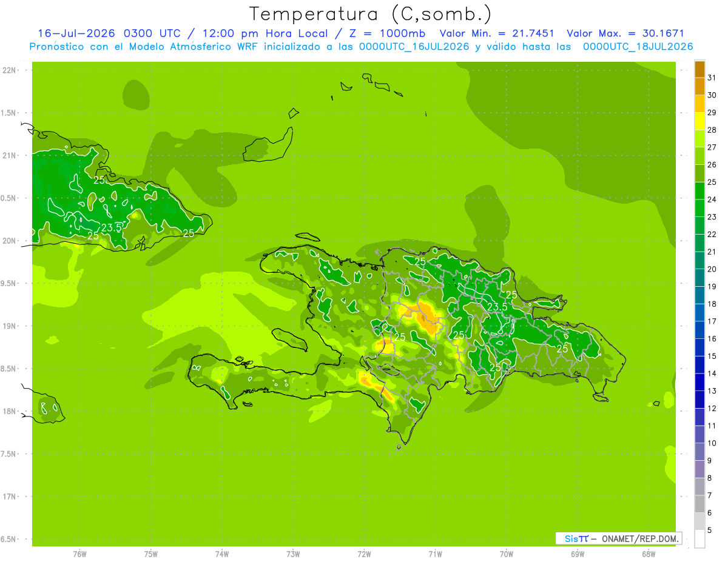This screenshot has width=728, height=562.
Task: Click the teal colorbar segment between 19 and 20
Action: click(699, 278)
